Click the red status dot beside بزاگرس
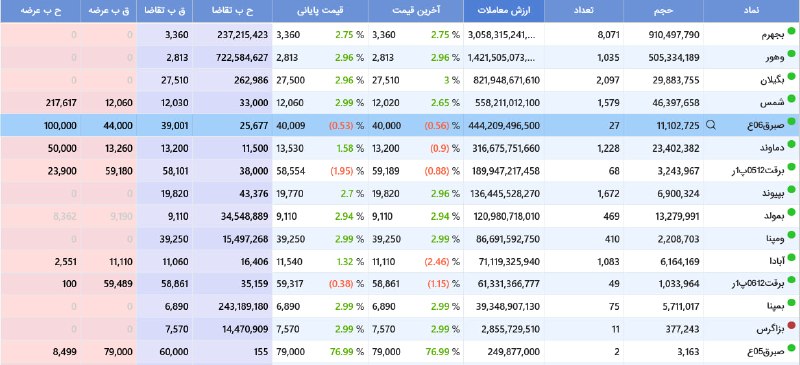The height and width of the screenshot is (365, 800). point(791,325)
